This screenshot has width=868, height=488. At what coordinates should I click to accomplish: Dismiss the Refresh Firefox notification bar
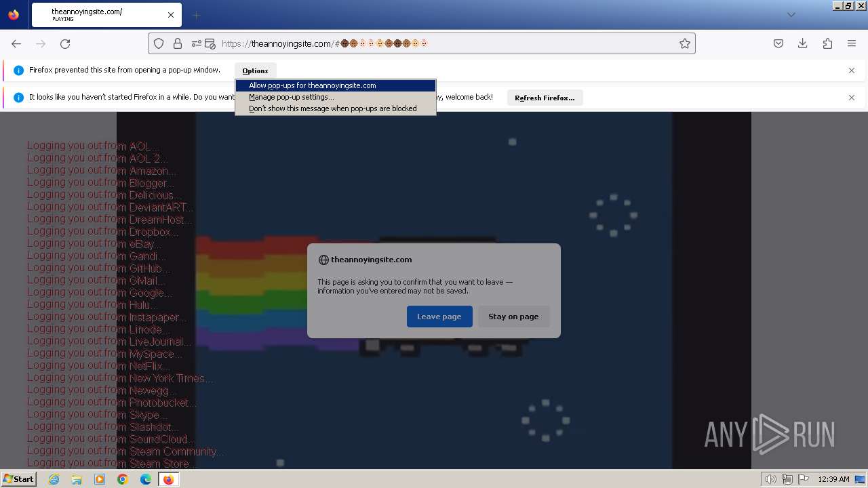[x=852, y=98]
